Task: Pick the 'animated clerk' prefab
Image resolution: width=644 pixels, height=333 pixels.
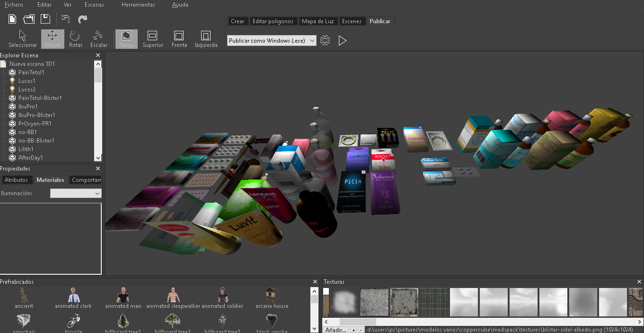Action: pos(73,298)
